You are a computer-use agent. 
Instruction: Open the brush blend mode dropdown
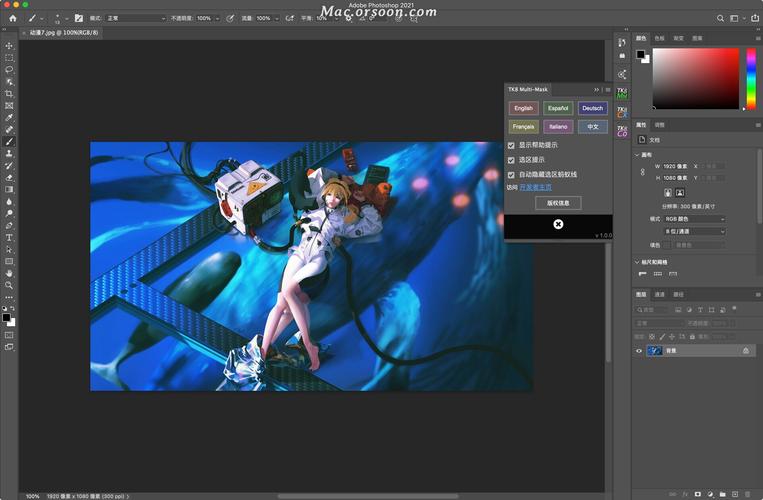(135, 18)
